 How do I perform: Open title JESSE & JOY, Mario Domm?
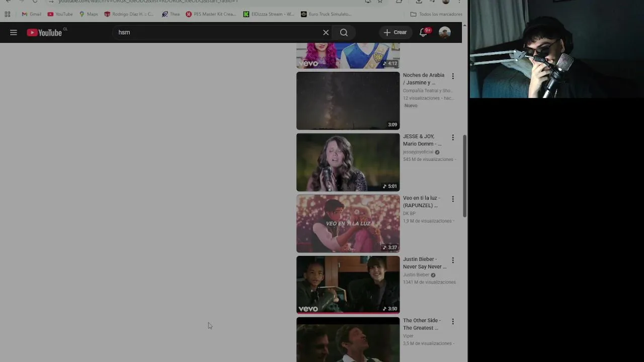point(422,140)
